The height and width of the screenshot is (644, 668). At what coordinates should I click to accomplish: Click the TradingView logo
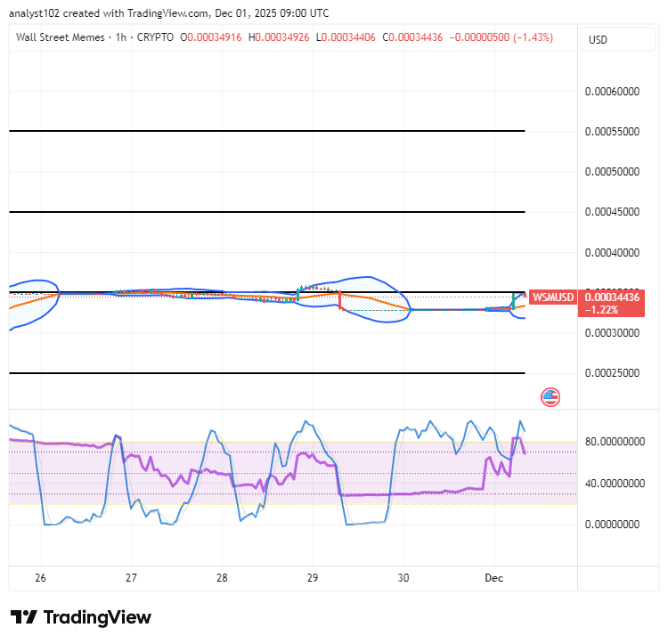tap(80, 617)
